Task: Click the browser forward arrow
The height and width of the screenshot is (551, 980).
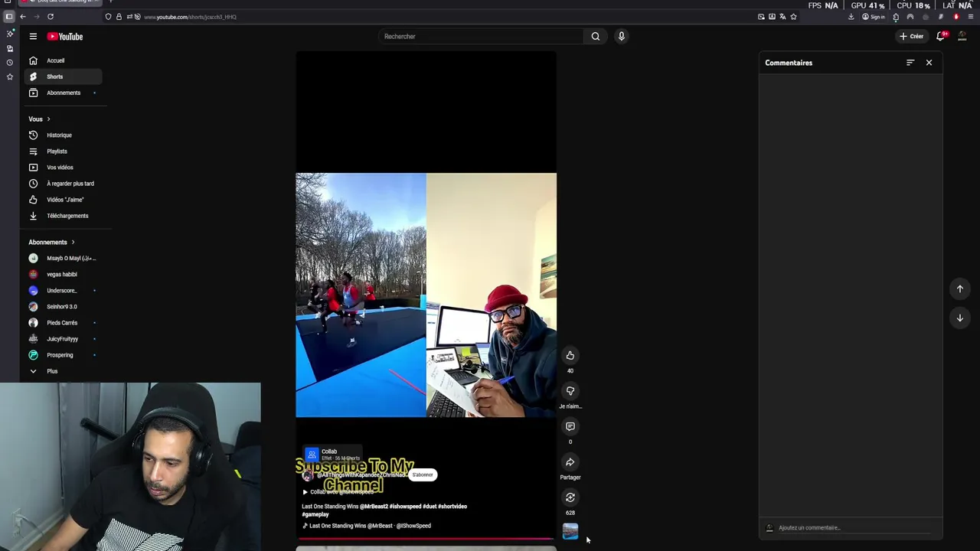Action: 37,16
